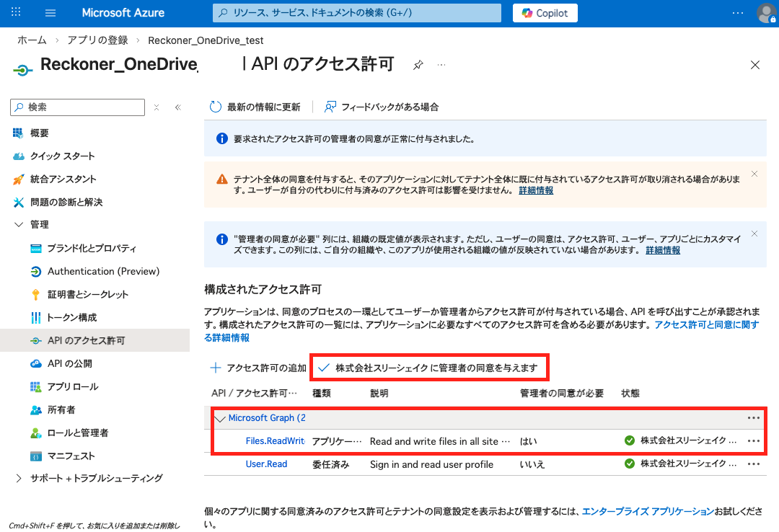Click フィードバックがある場合 button

click(x=382, y=107)
